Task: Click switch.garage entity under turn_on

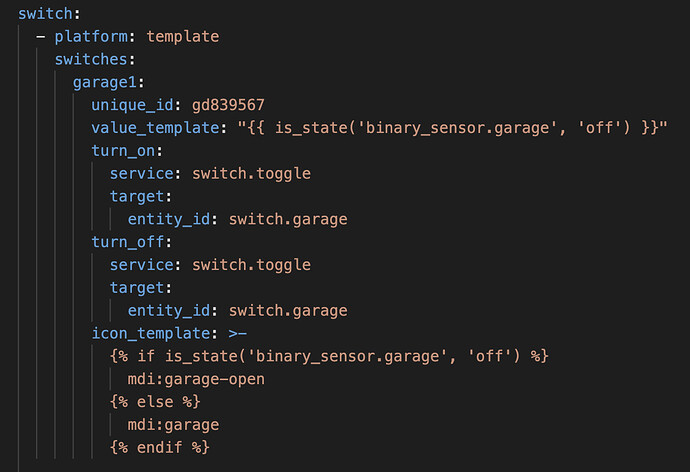Action: click(x=287, y=219)
